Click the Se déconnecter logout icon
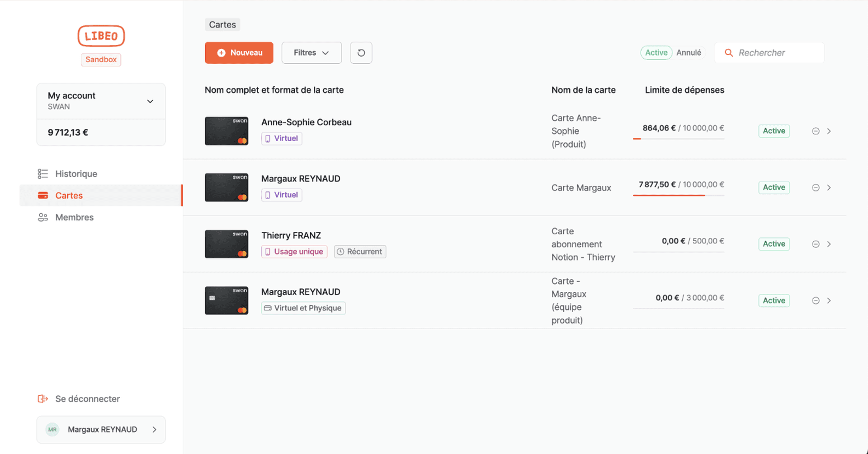868x454 pixels. tap(42, 398)
